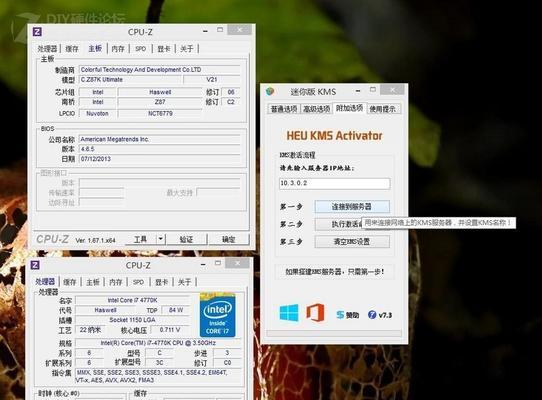Click the instruction set list MMX, SSE

point(158,376)
